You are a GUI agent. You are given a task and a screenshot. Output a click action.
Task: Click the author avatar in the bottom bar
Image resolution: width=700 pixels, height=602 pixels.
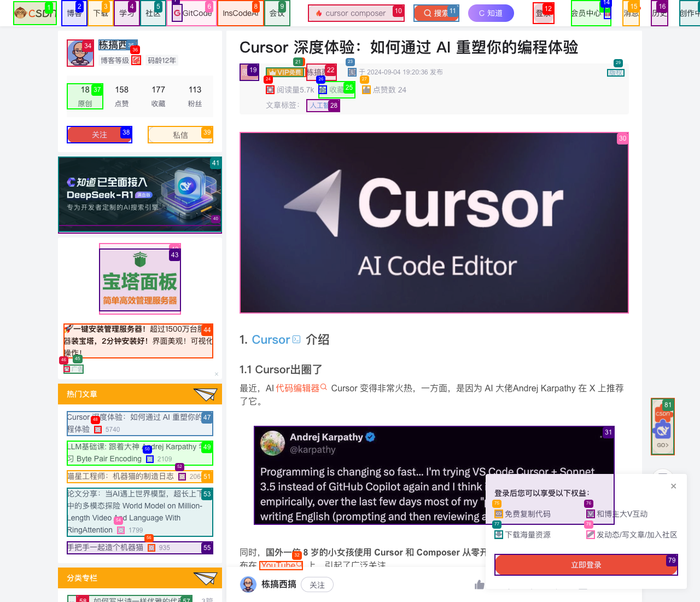[248, 584]
